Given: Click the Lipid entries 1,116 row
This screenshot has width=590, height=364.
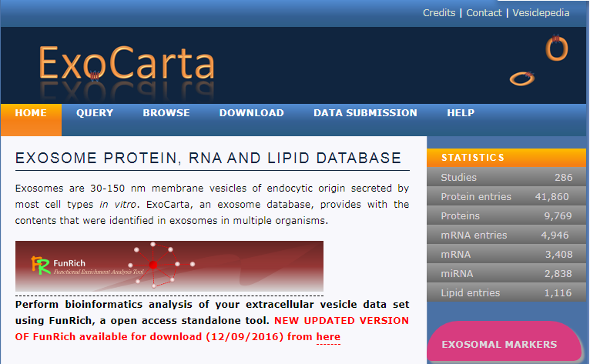Looking at the screenshot, I should pyautogui.click(x=507, y=292).
